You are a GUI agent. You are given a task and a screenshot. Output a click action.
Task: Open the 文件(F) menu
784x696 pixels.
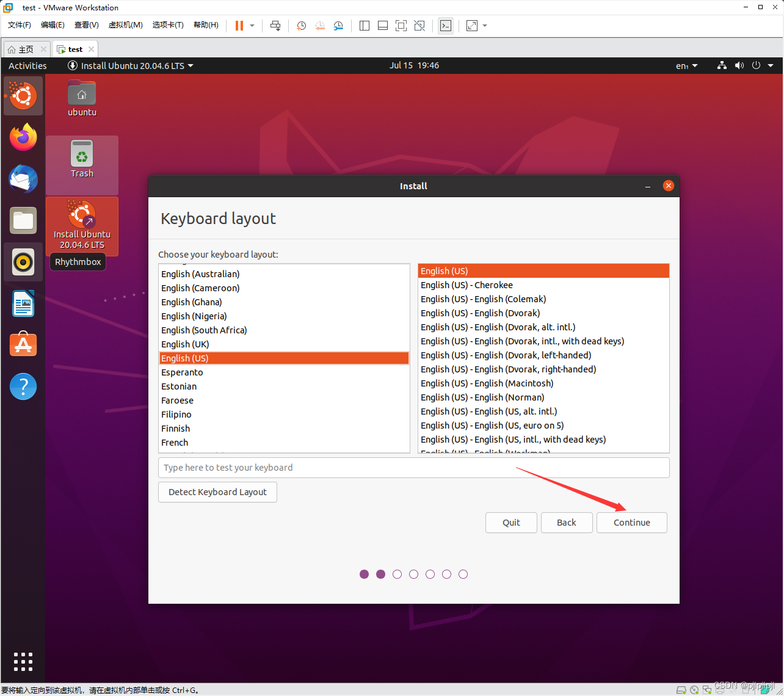20,25
